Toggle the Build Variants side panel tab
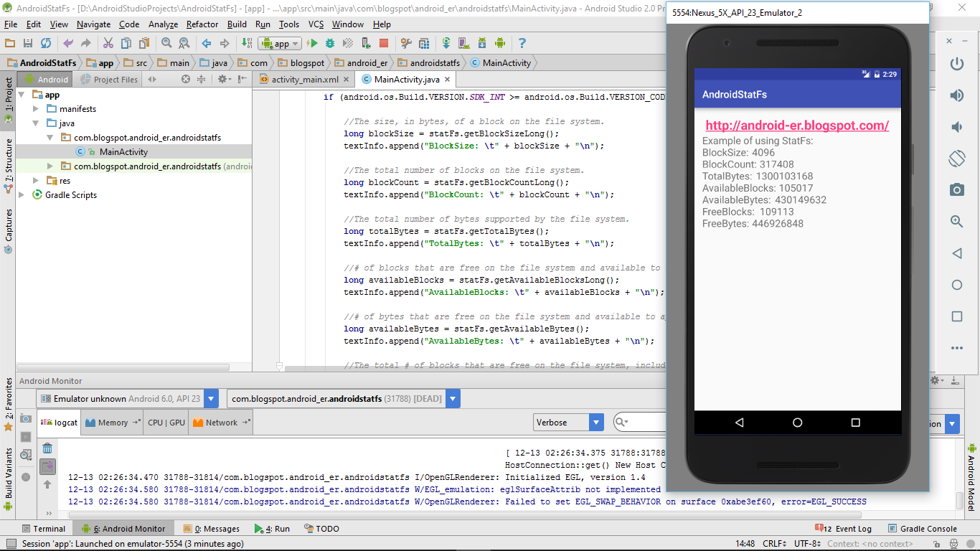Viewport: 980px width, 551px height. point(8,479)
